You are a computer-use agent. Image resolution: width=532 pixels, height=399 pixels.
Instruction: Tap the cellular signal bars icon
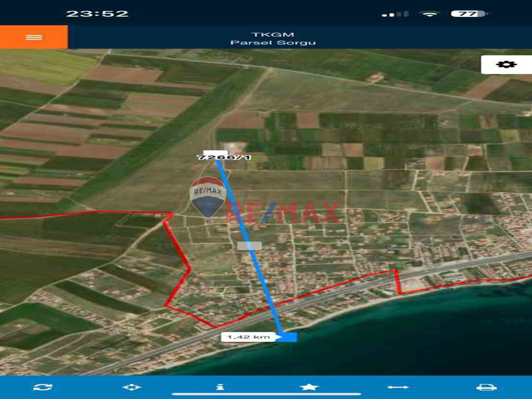[x=395, y=14]
